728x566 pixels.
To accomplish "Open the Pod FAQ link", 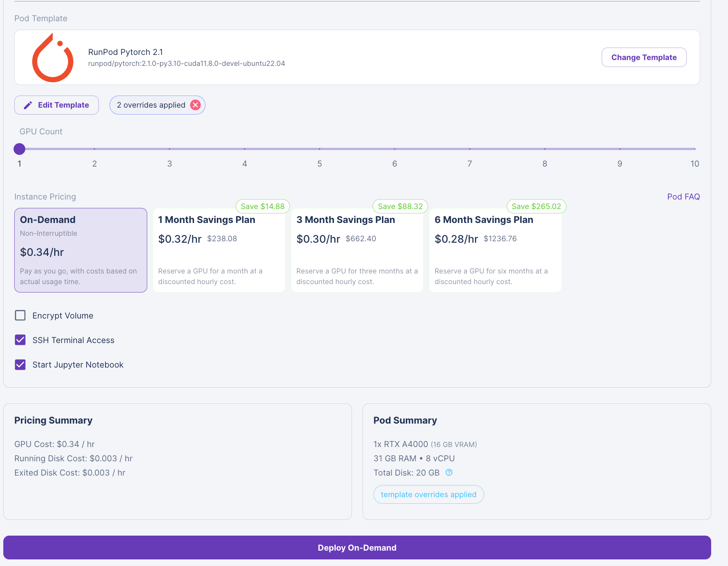I will [x=683, y=197].
